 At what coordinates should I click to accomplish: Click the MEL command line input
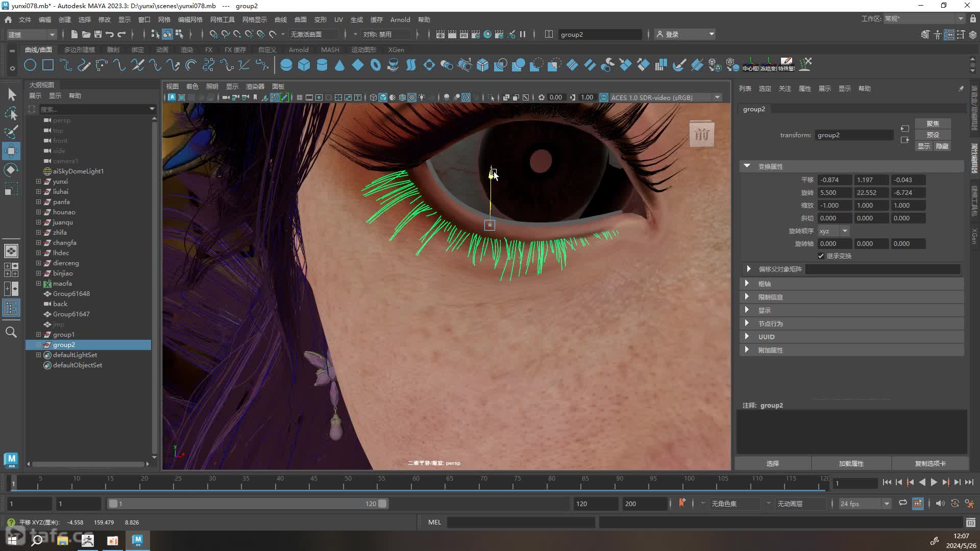(521, 522)
